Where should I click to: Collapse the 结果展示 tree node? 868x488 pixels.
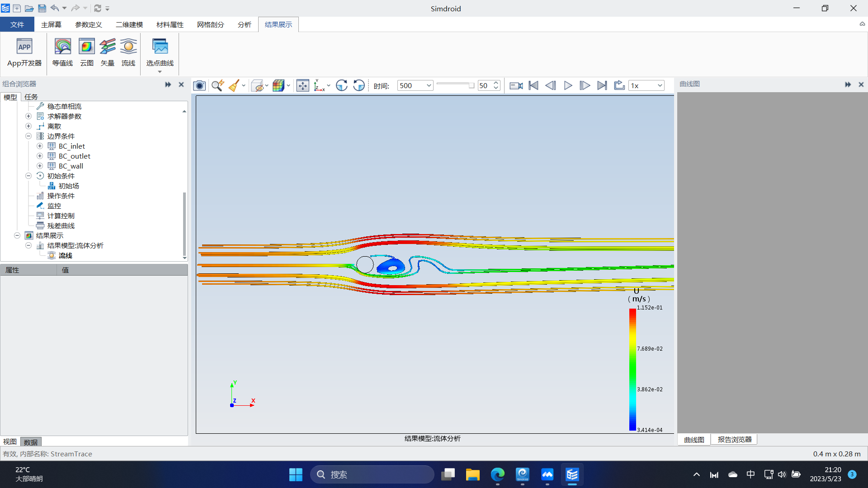[17, 235]
